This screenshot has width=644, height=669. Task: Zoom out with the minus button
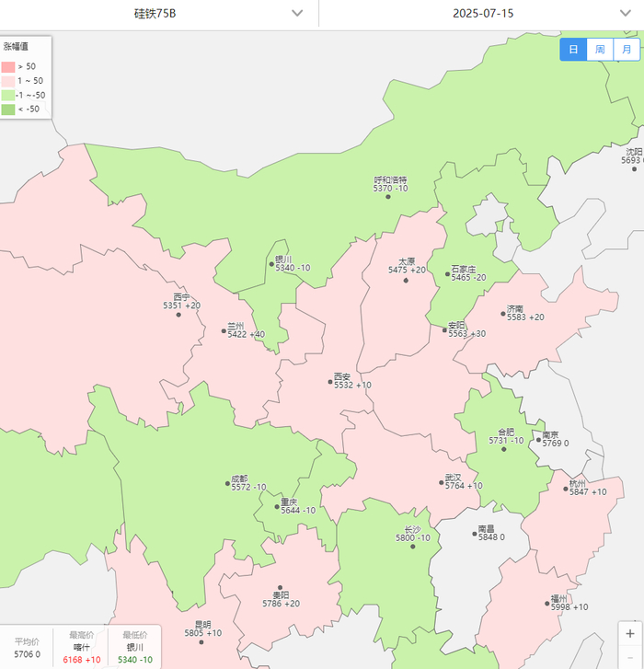[x=630, y=658]
